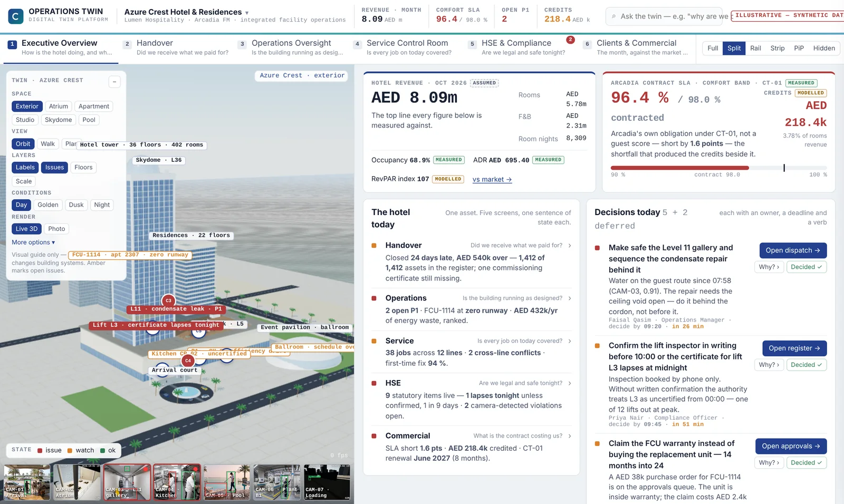The image size is (844, 504).
Task: Open the CAM-04 Kitchen camera feed
Action: [x=177, y=482]
